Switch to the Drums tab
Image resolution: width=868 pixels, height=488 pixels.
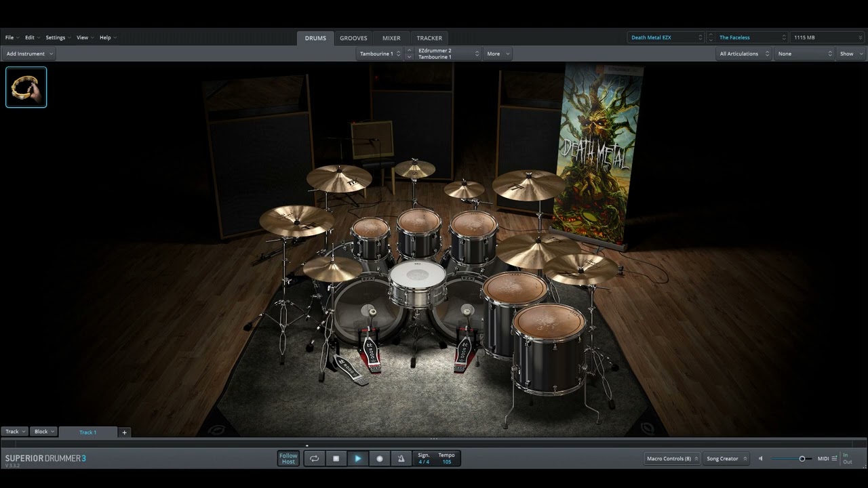(315, 38)
